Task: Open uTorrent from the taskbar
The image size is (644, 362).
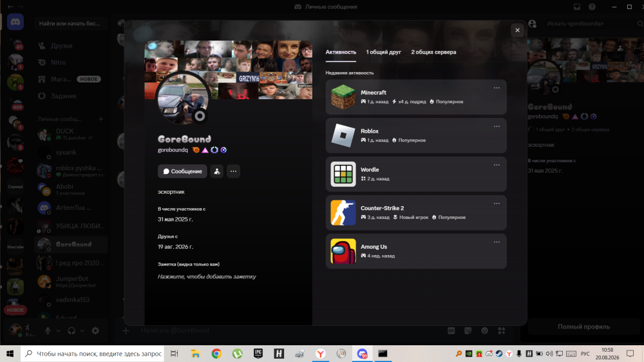Action: (x=238, y=354)
